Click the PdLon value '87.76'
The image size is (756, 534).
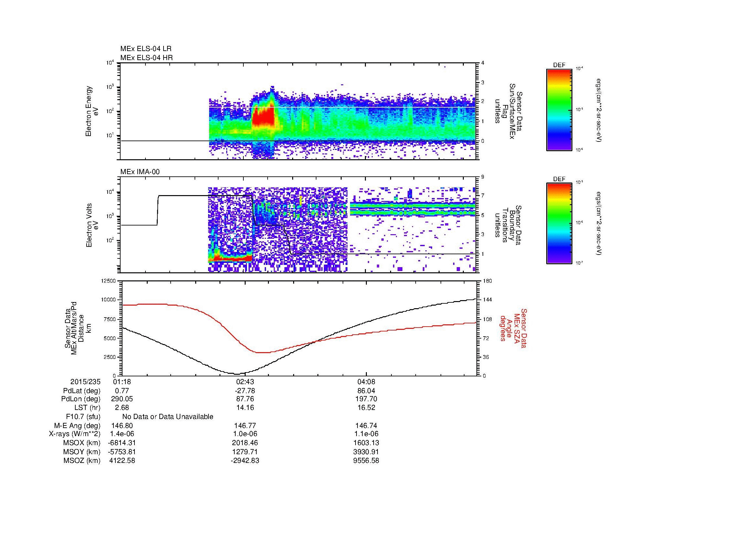(245, 399)
